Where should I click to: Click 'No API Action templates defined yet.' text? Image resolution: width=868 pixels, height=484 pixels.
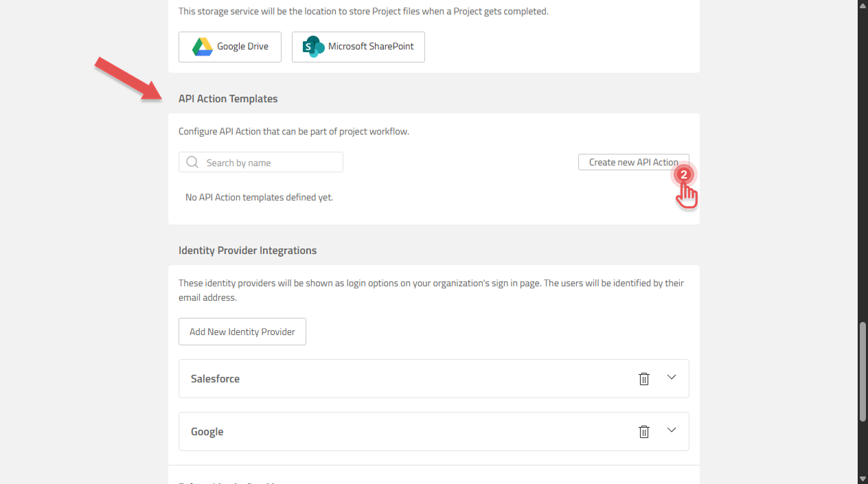point(259,197)
